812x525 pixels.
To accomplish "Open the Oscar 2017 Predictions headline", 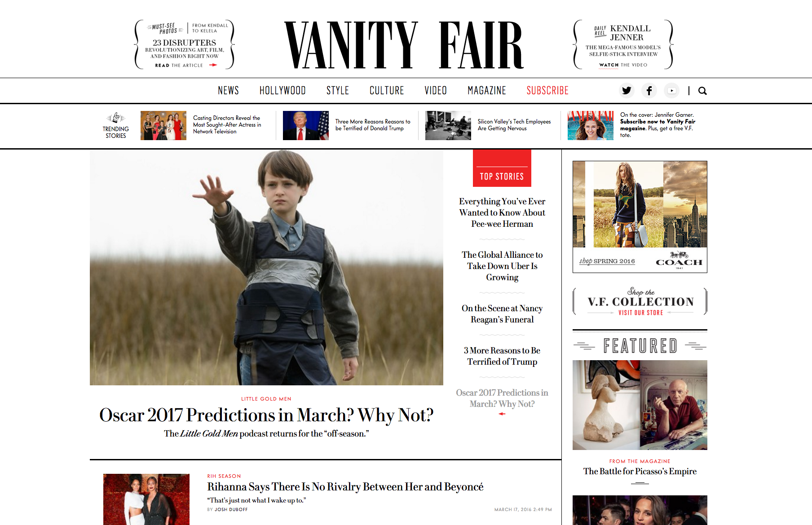I will point(266,415).
